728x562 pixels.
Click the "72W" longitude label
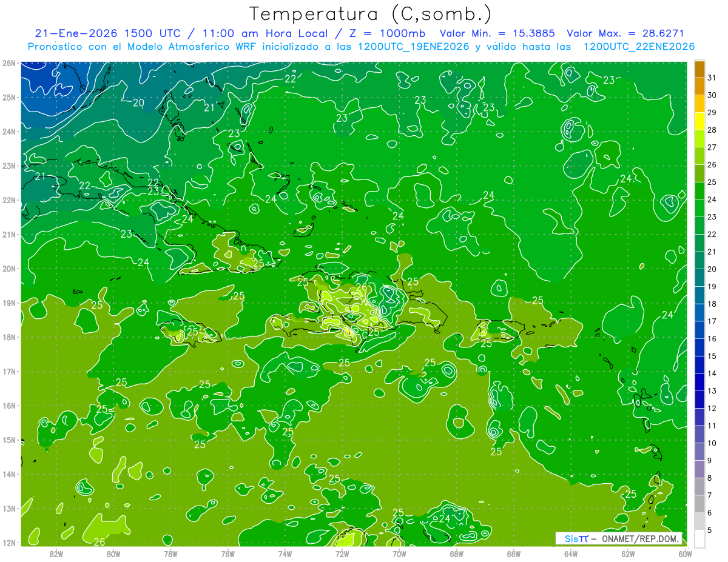pyautogui.click(x=342, y=553)
